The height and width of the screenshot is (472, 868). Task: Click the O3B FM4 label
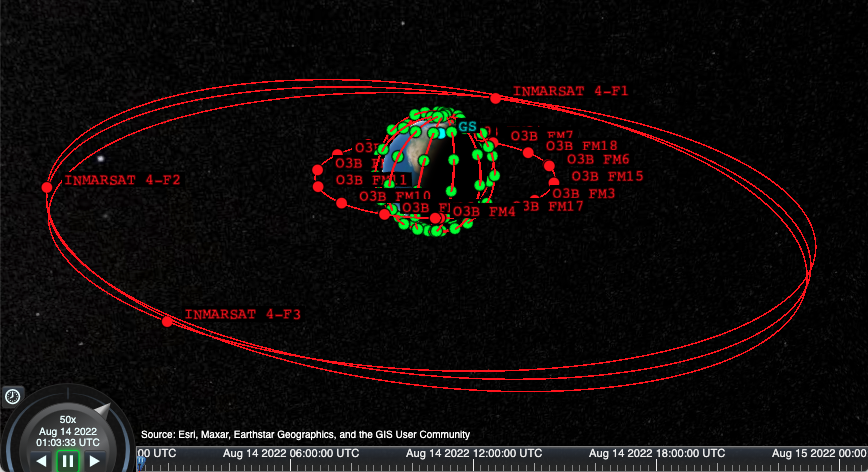coord(484,212)
